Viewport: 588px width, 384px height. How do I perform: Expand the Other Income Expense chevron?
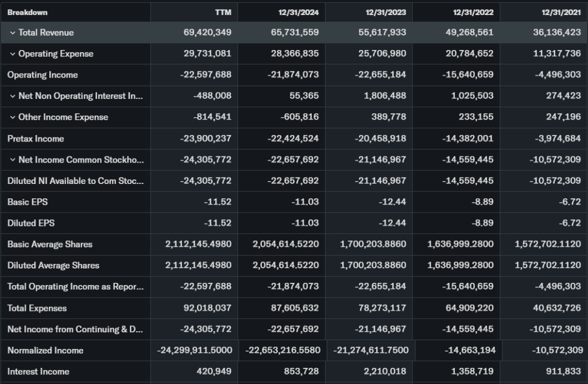point(12,117)
